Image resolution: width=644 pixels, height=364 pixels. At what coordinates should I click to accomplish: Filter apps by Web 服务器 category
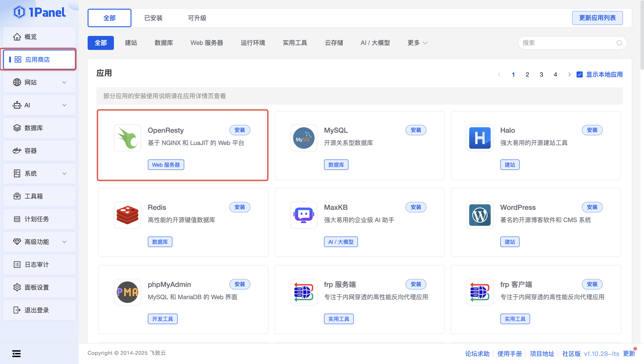(x=207, y=43)
